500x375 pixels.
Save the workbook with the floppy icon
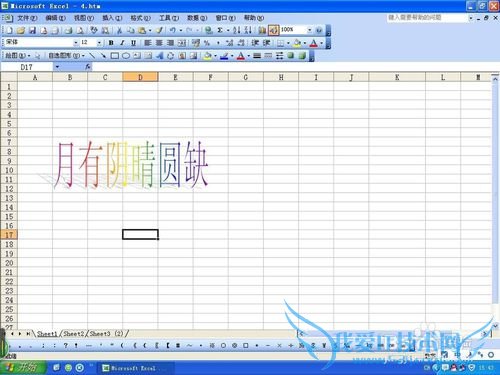(x=32, y=31)
